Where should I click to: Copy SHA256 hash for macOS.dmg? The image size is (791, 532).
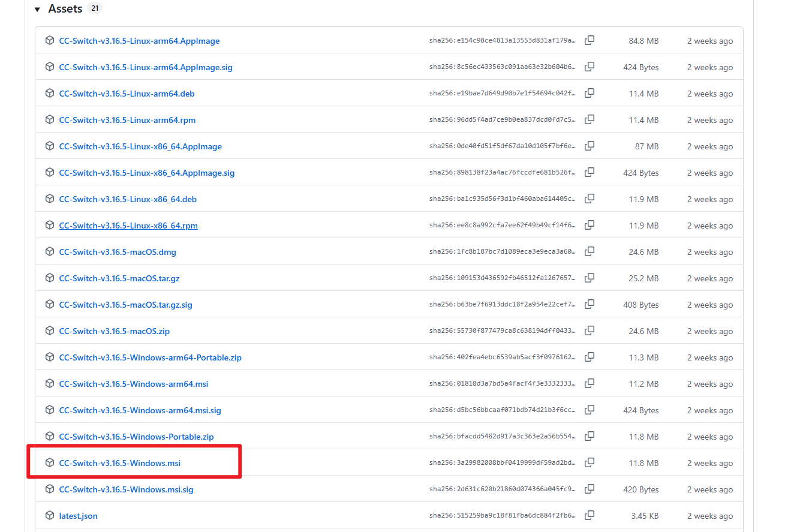590,251
